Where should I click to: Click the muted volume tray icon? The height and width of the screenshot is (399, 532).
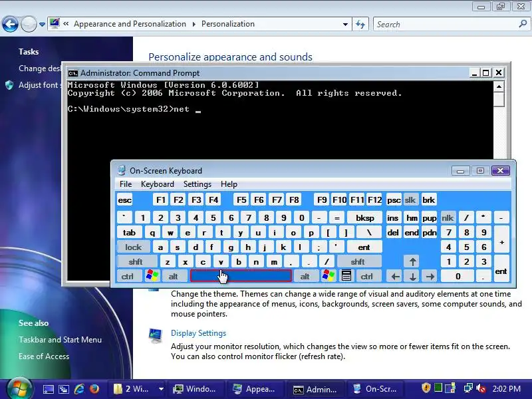tap(481, 388)
